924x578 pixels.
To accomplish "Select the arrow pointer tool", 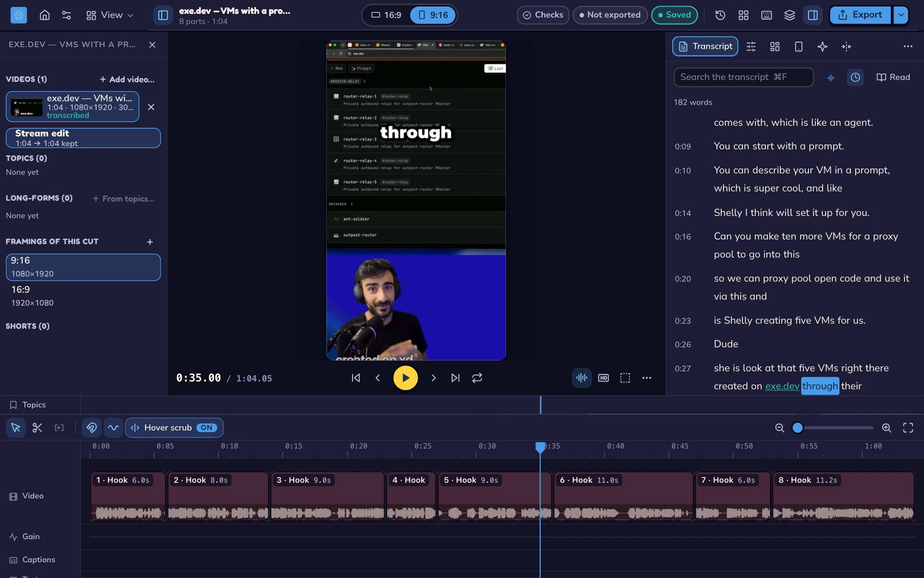I will (16, 428).
